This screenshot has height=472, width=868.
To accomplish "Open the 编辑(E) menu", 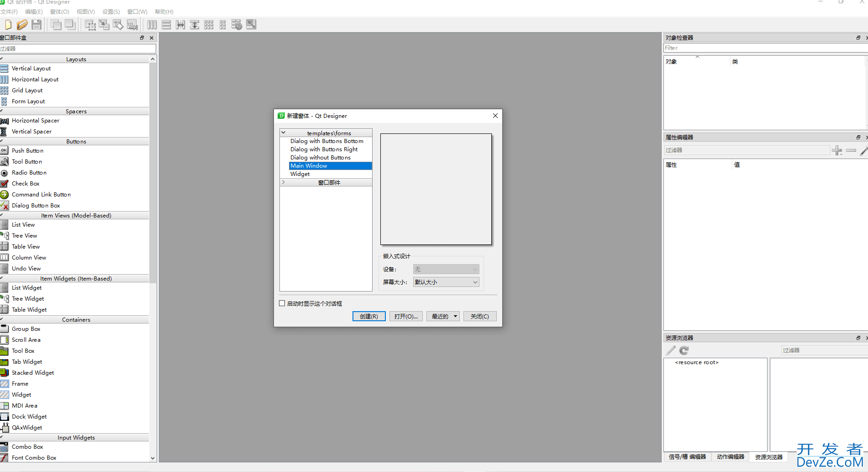I will 34,12.
